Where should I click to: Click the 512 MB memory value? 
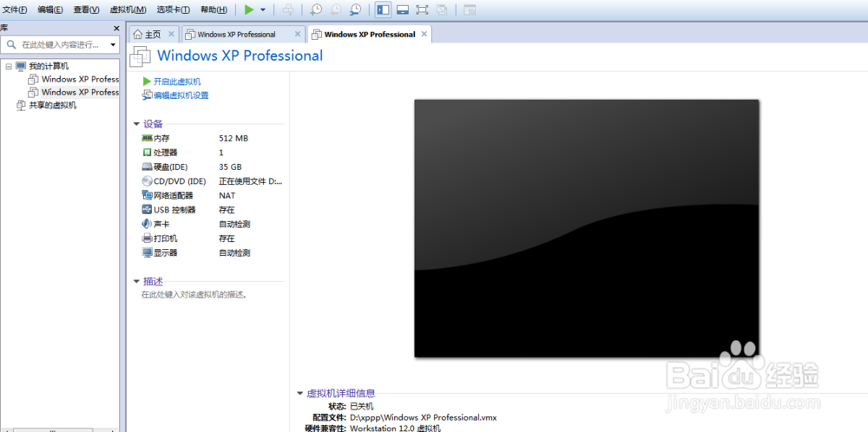pos(233,138)
